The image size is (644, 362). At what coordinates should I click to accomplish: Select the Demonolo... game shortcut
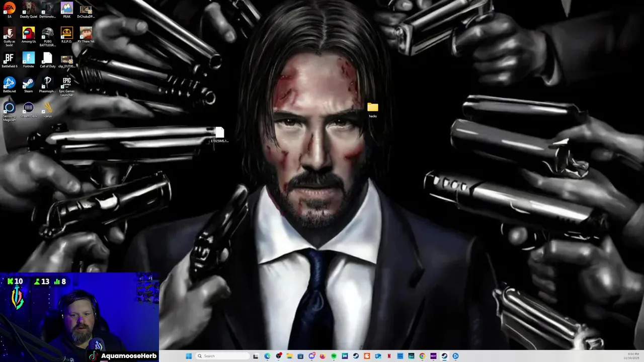pos(48,11)
